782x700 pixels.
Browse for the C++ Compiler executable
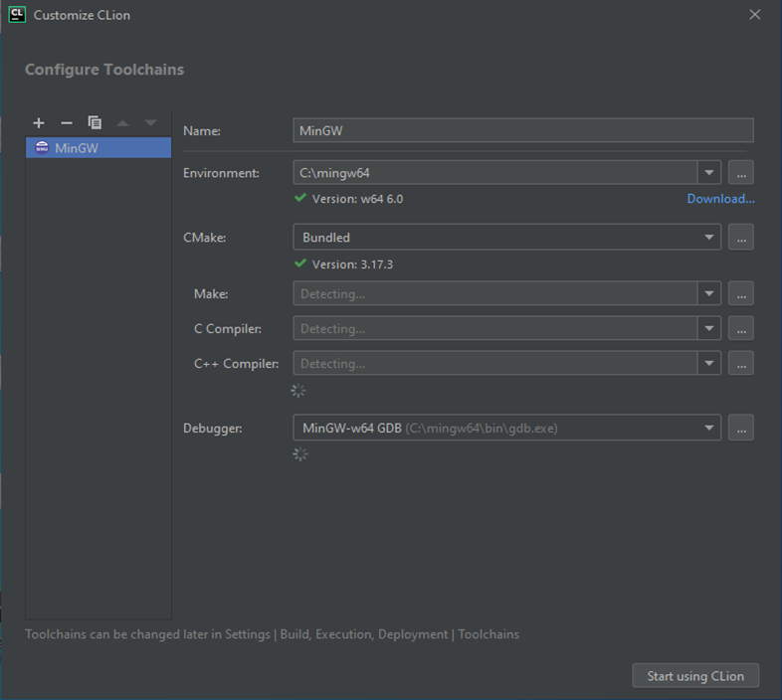(x=740, y=363)
